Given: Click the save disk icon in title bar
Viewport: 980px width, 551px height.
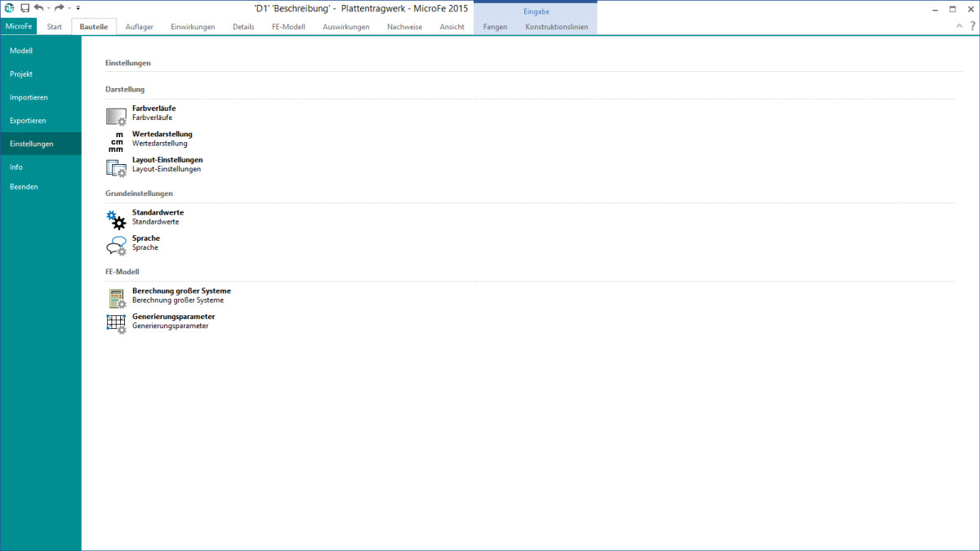Looking at the screenshot, I should [24, 7].
